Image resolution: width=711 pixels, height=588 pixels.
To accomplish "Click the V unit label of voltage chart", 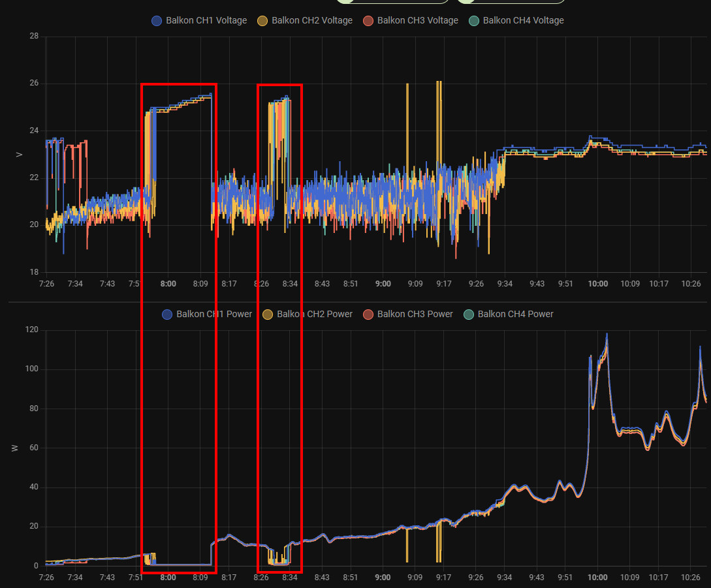I will pos(19,155).
